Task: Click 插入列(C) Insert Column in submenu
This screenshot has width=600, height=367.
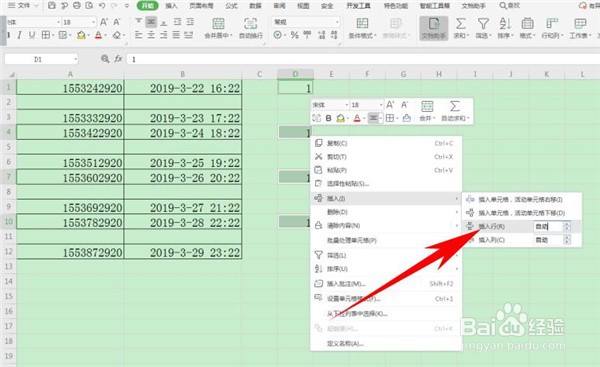Action: click(x=492, y=240)
